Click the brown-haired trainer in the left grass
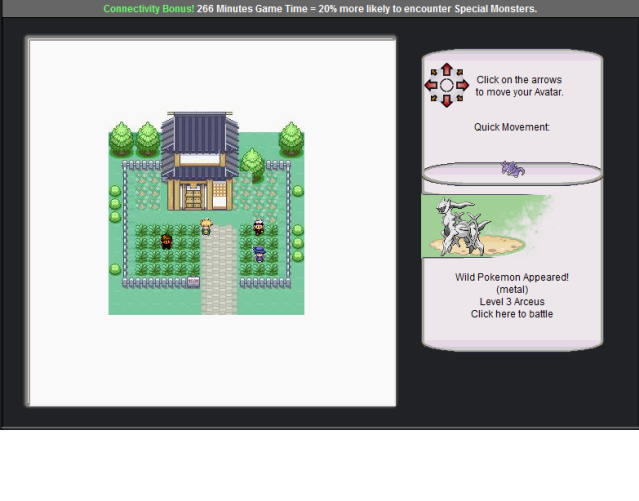Screen dimensions: 639x501 (166, 241)
